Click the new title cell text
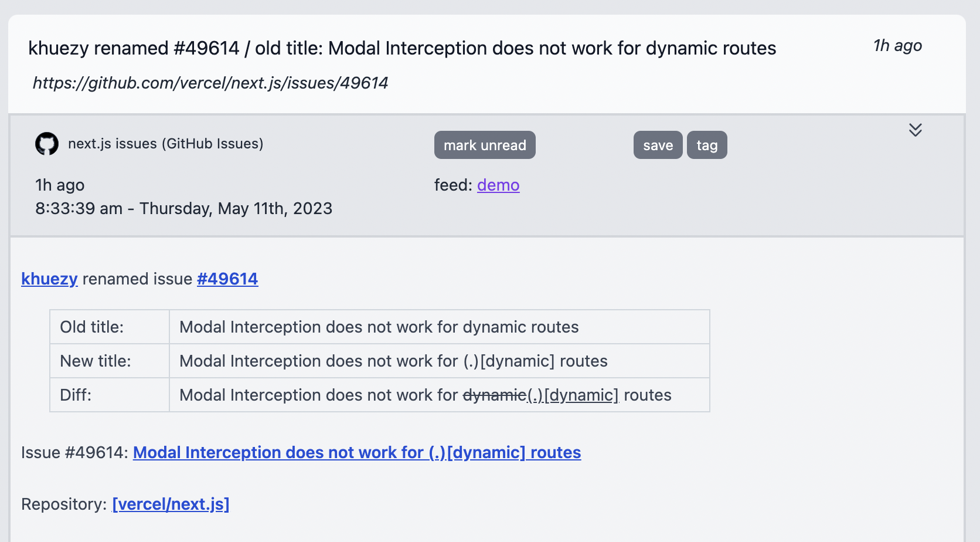Viewport: 980px width, 542px height. click(393, 361)
